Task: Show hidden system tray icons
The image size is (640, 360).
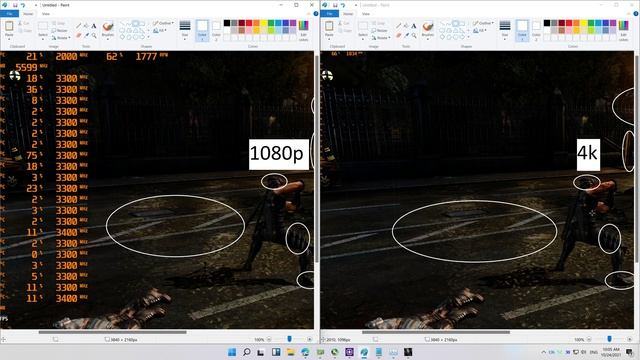Action: pos(543,352)
